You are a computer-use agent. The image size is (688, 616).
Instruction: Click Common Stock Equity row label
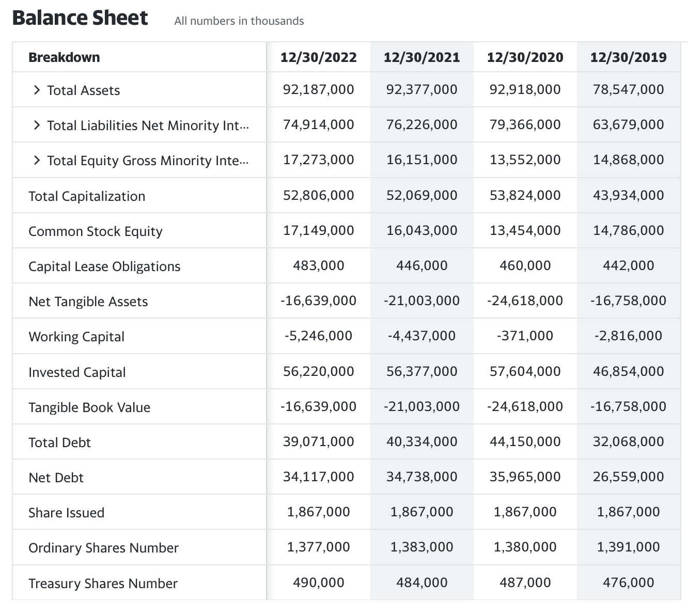(96, 231)
